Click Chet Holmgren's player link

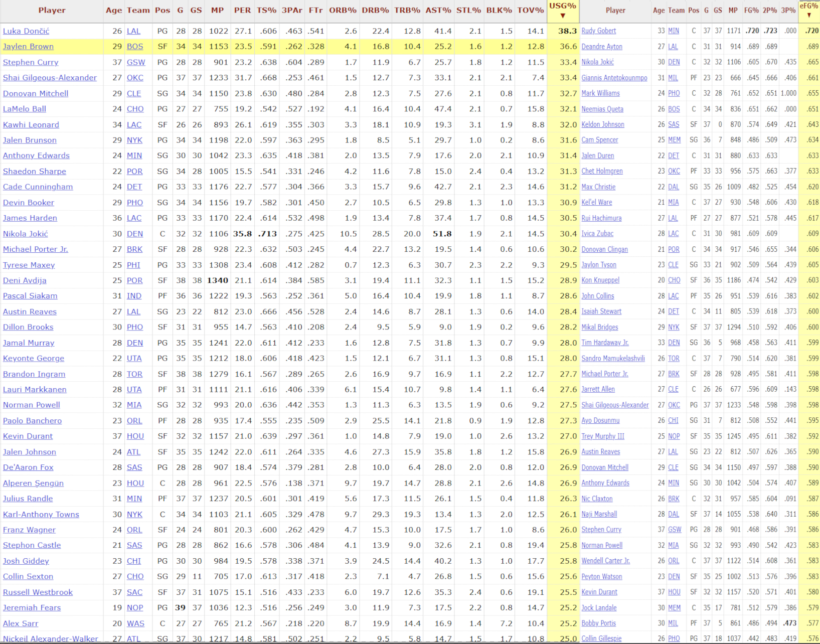[x=602, y=171]
